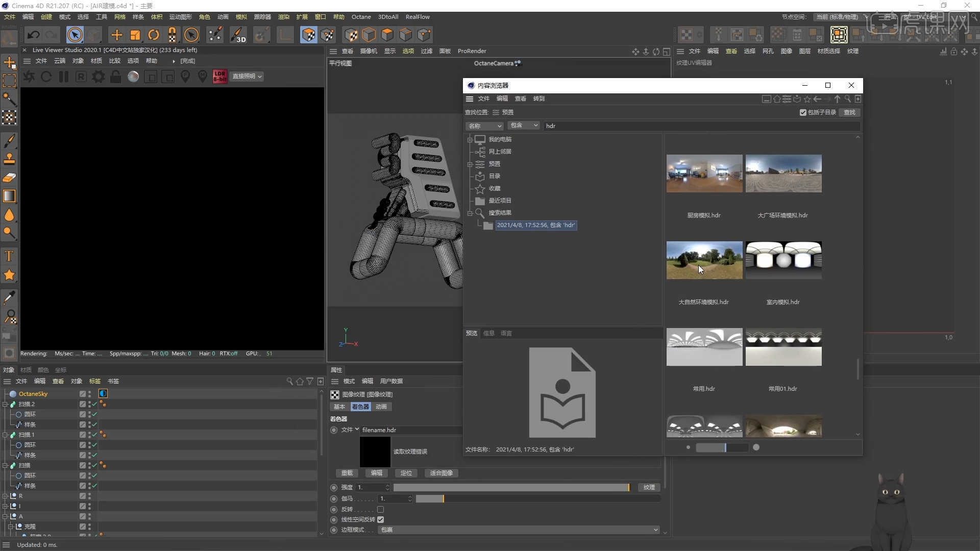The width and height of the screenshot is (980, 551).
Task: Click the lock resolution icon in Live Viewer
Action: 116,77
